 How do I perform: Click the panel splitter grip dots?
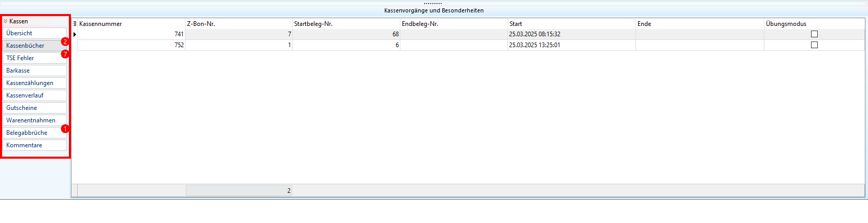pos(433,4)
